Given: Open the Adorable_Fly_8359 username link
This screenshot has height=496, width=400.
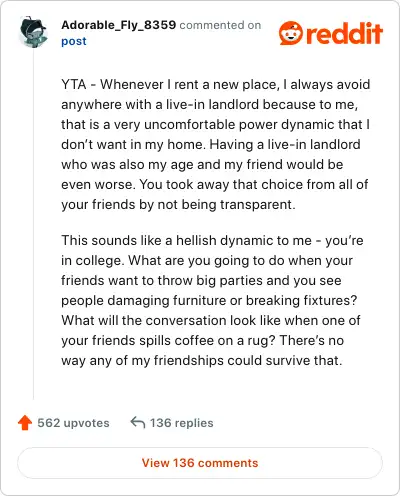Looking at the screenshot, I should point(118,25).
